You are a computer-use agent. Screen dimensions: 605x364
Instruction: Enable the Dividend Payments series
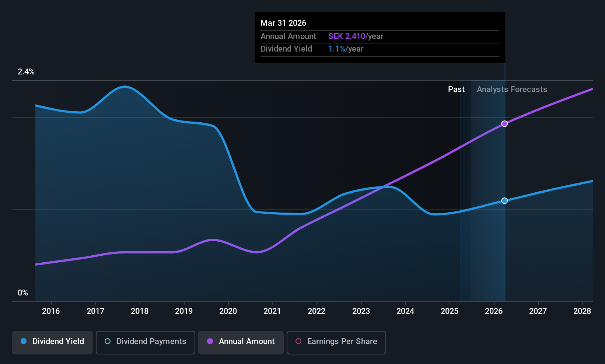tap(146, 342)
